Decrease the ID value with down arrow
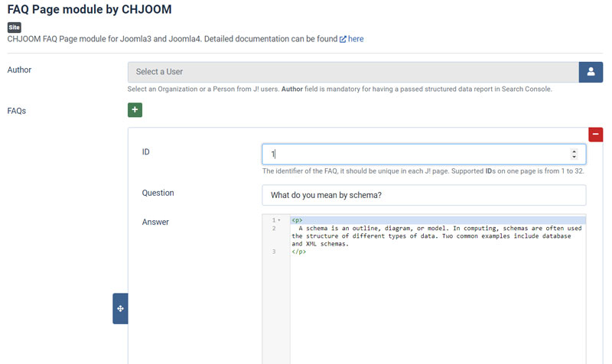This screenshot has height=364, width=612. tap(574, 157)
